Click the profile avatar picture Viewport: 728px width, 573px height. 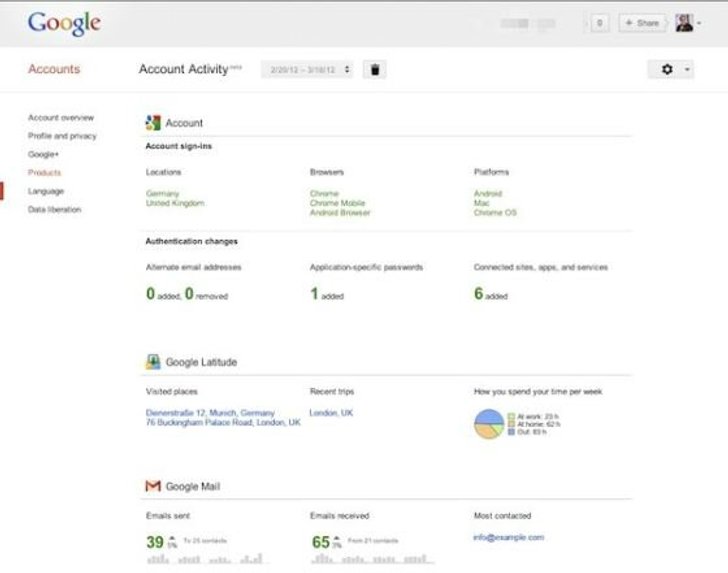684,23
